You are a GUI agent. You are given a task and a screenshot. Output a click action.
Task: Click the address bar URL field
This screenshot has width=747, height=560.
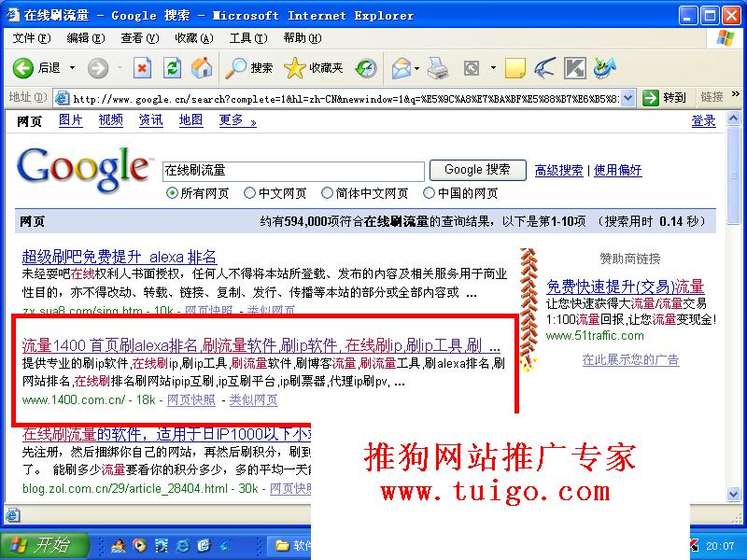(346, 99)
